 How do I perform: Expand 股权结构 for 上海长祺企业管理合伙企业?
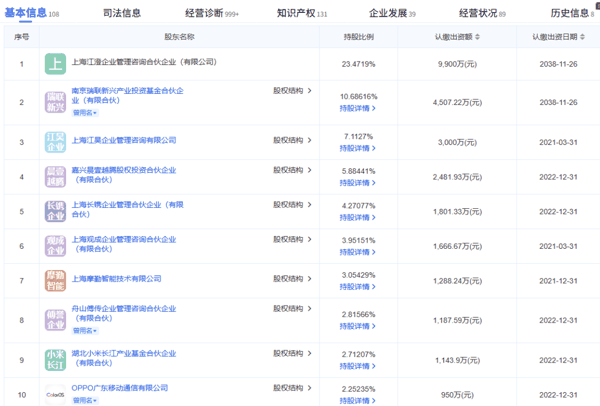click(292, 204)
